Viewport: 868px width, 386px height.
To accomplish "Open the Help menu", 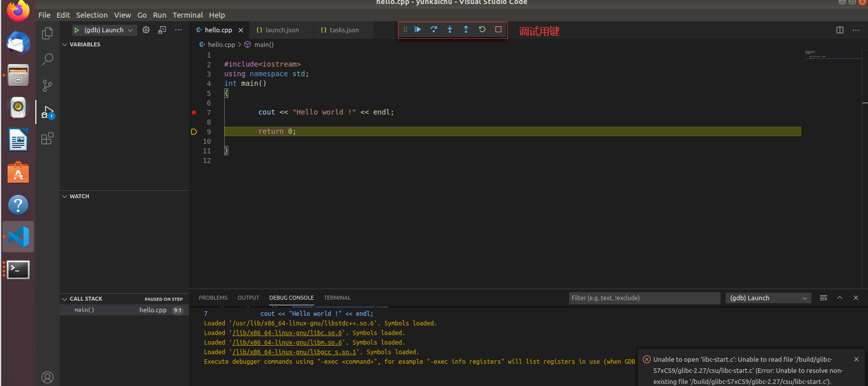I will [217, 15].
